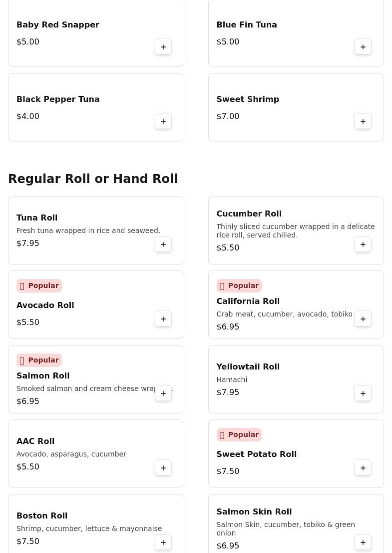
Task: Open Salmon Skin Roll description text
Action: click(x=285, y=528)
